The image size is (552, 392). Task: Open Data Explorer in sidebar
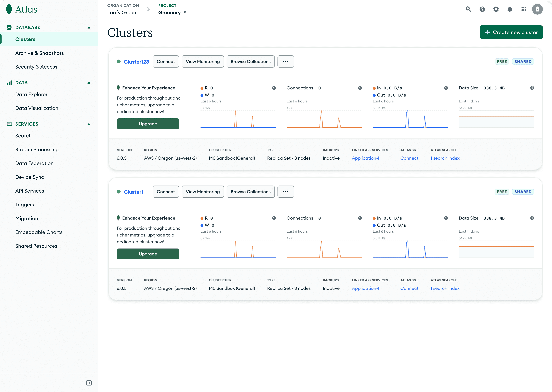click(31, 94)
